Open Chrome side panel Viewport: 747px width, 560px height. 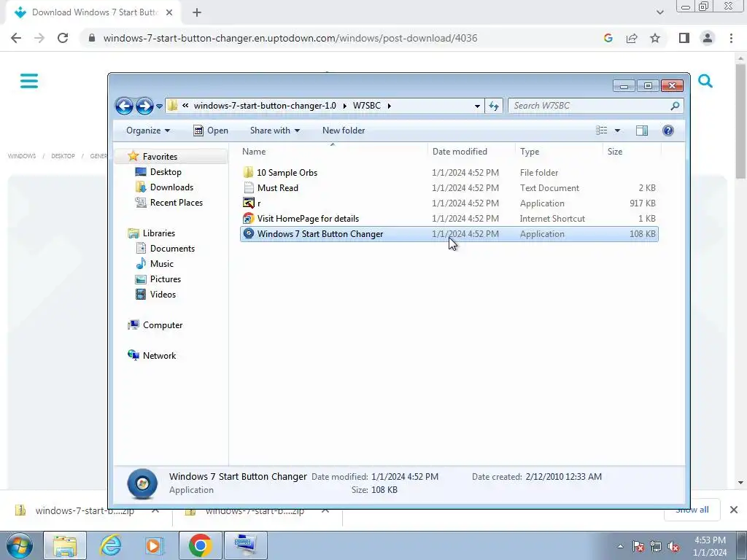coord(684,38)
